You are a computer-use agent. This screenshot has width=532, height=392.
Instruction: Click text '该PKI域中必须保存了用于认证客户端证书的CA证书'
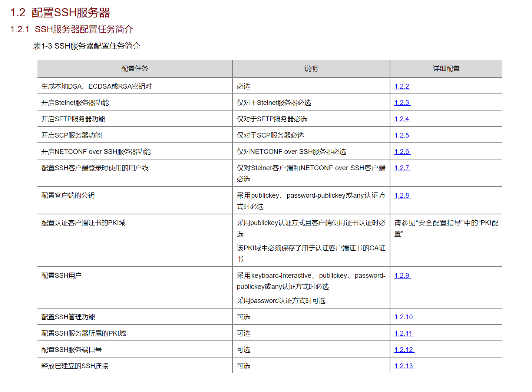(311, 254)
